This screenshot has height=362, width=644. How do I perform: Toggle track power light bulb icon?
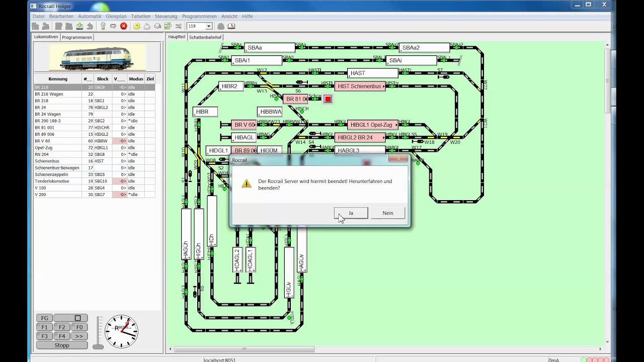[x=103, y=26]
